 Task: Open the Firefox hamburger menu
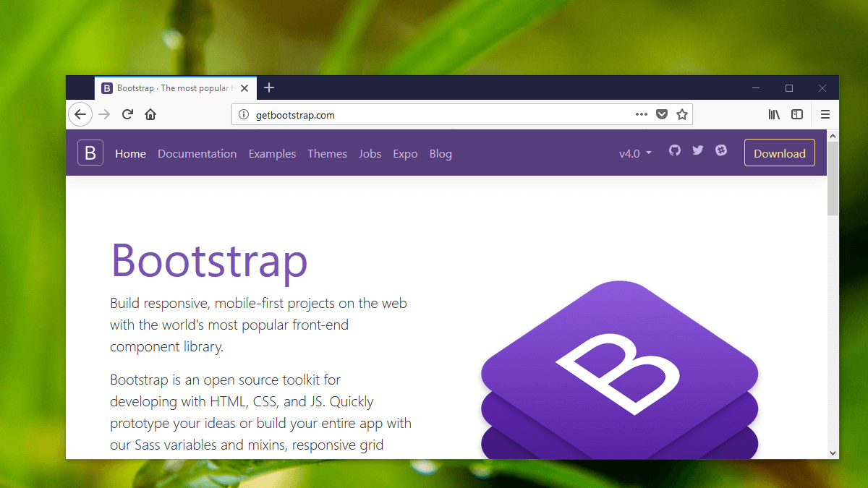[x=825, y=114]
